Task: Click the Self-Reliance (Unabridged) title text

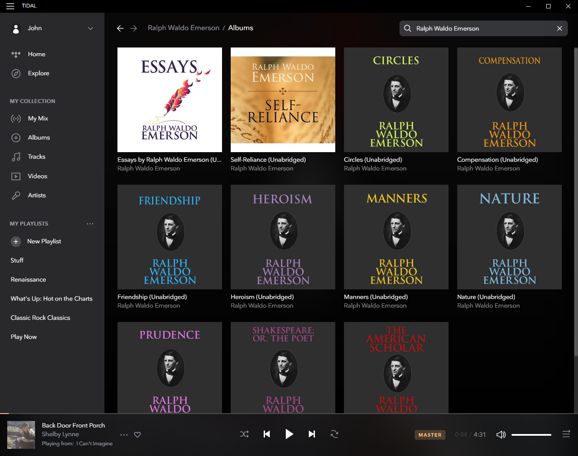Action: click(268, 160)
